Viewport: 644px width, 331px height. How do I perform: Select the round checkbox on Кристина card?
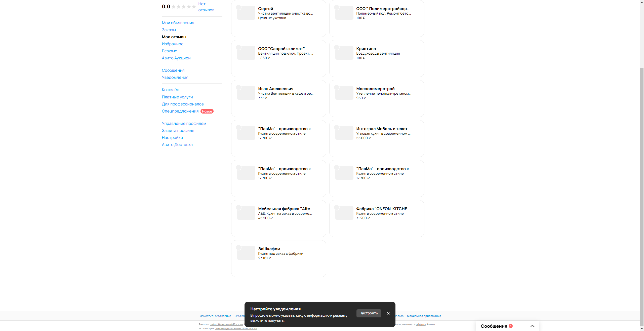[x=337, y=47]
